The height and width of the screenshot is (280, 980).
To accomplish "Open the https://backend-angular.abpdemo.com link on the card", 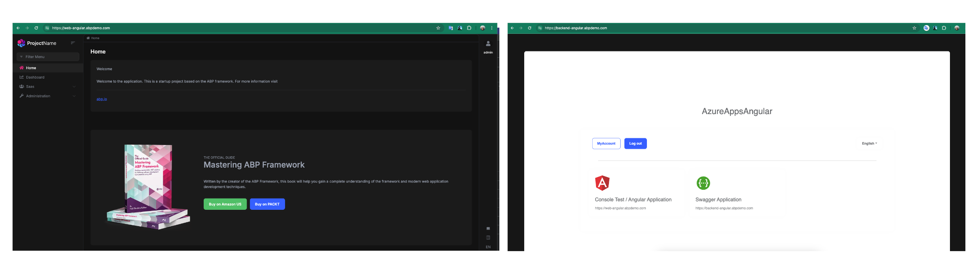I will [724, 208].
